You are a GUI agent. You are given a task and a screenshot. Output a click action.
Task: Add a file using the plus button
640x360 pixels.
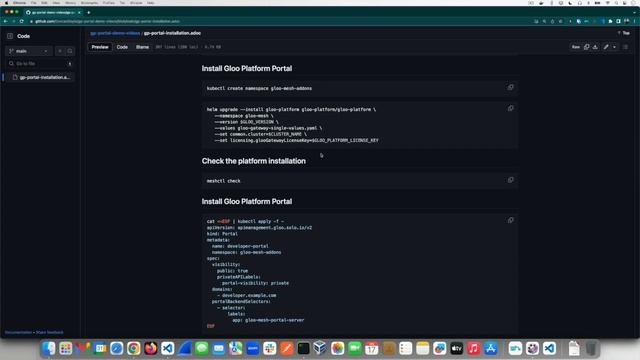[60, 51]
